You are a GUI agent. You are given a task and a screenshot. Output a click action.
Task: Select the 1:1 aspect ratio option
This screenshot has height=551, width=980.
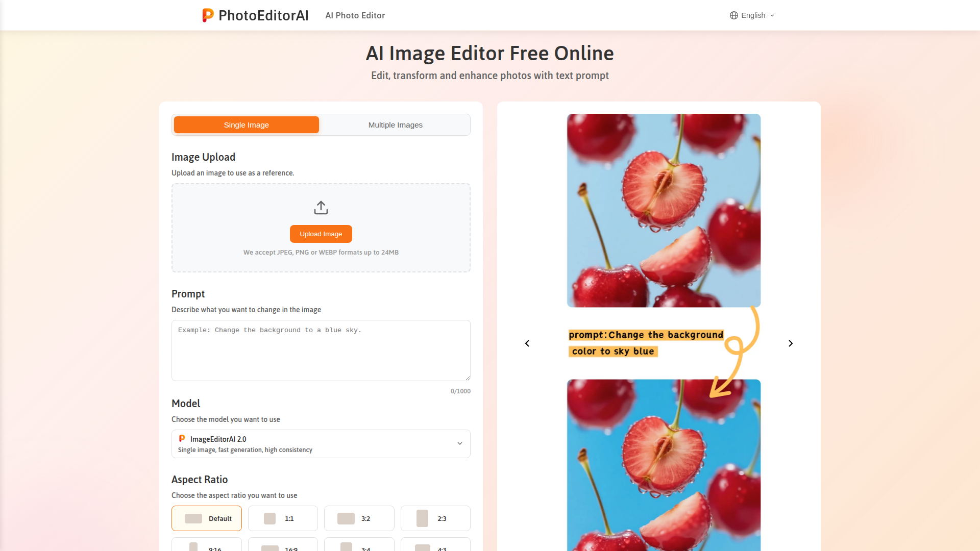(x=283, y=518)
